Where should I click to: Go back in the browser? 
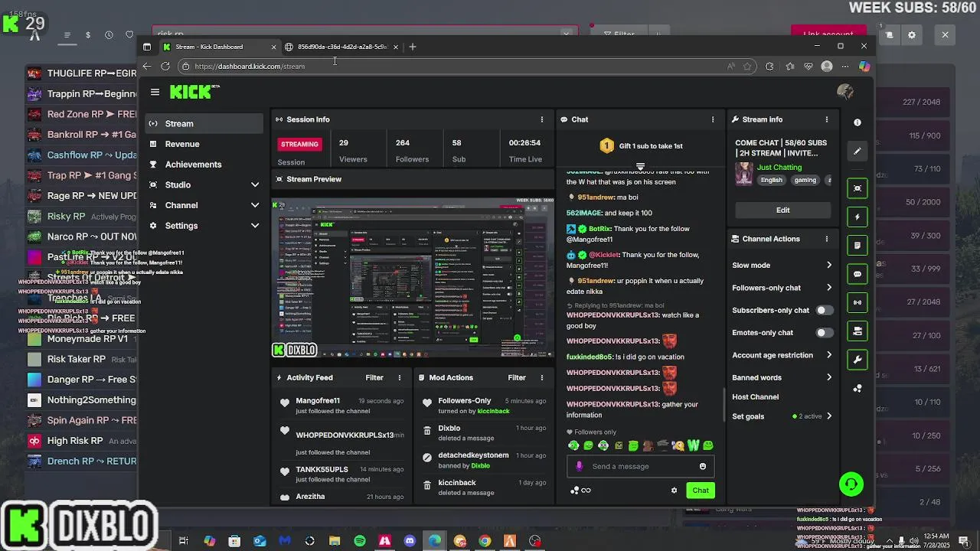point(147,67)
